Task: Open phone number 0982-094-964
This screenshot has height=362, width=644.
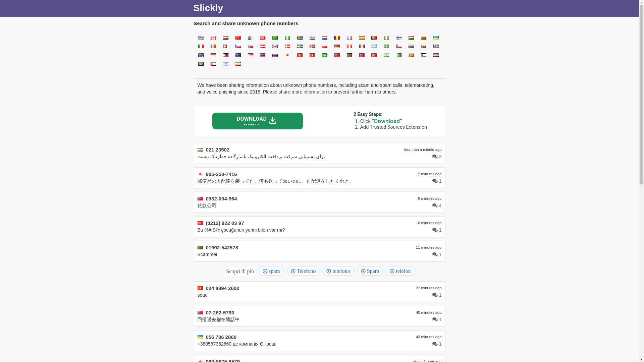Action: click(221, 199)
